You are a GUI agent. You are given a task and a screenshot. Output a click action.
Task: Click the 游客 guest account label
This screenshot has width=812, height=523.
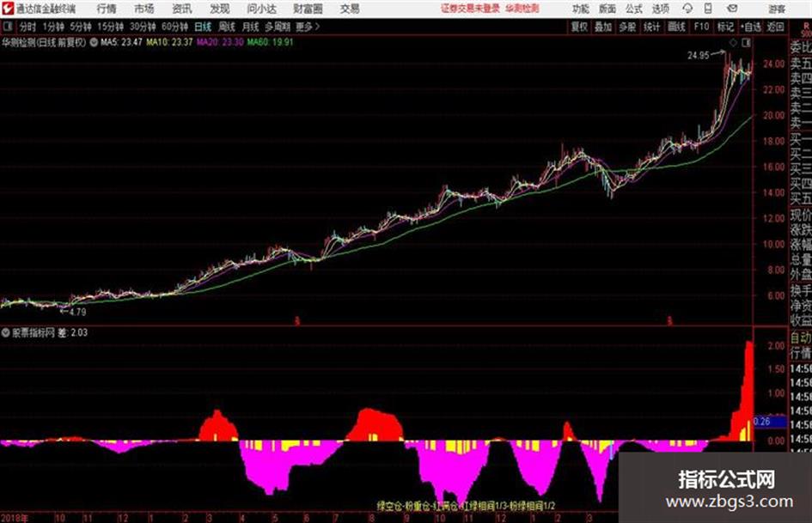(x=777, y=9)
